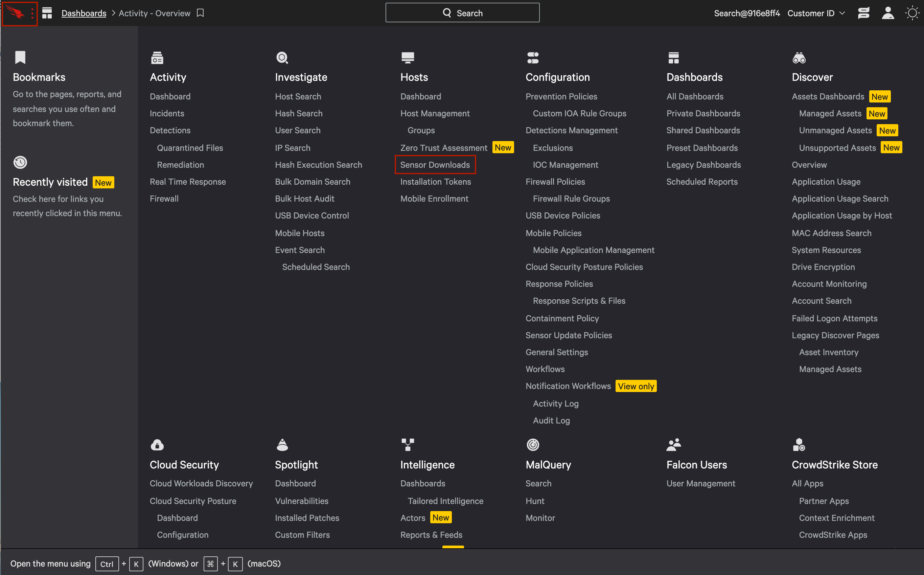Screen dimensions: 924x575
Task: Click the notifications bell icon
Action: tap(864, 13)
